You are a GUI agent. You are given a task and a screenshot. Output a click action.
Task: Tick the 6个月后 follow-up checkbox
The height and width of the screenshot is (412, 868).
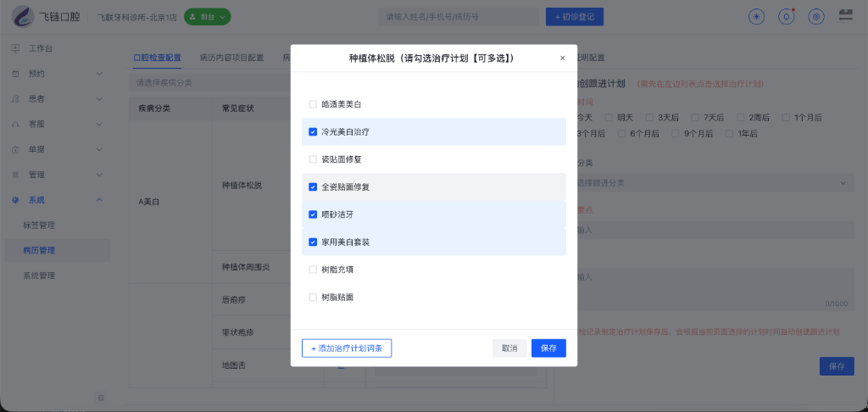tap(621, 133)
